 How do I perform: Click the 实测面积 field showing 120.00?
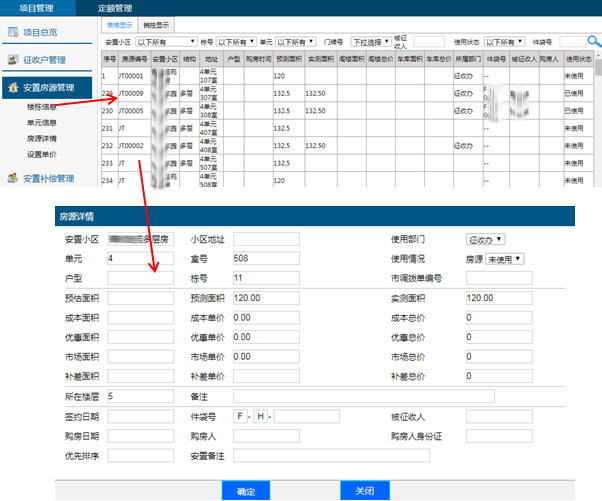coord(499,298)
